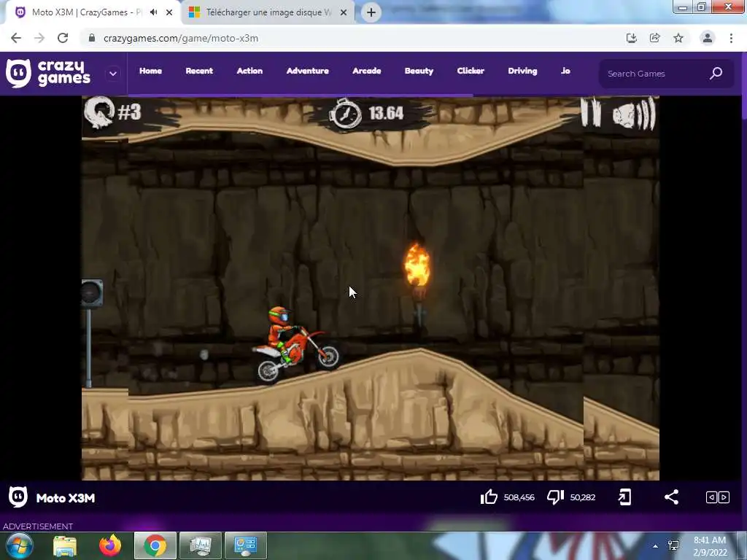Open the Home category
This screenshot has width=747, height=560.
point(150,71)
